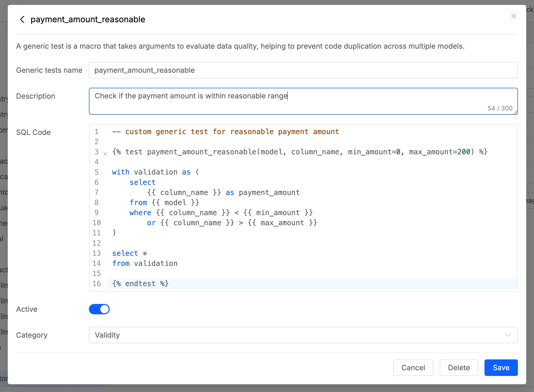Click line number 9 in the editor gutter
Image resolution: width=534 pixels, height=392 pixels.
click(x=97, y=213)
